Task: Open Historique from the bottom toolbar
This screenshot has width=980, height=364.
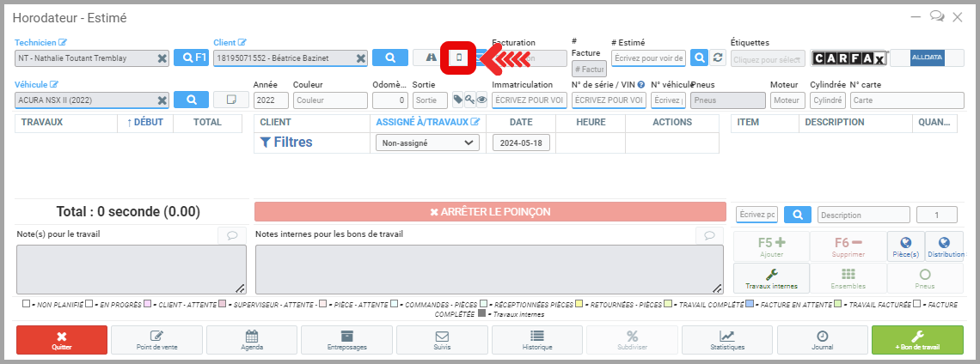Action: pyautogui.click(x=536, y=340)
